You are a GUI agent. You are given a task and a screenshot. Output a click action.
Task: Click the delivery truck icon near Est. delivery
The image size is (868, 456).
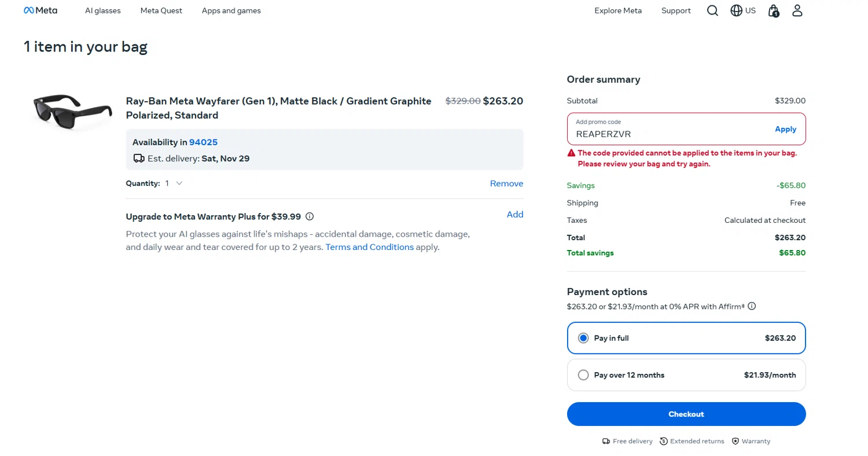[x=138, y=158]
